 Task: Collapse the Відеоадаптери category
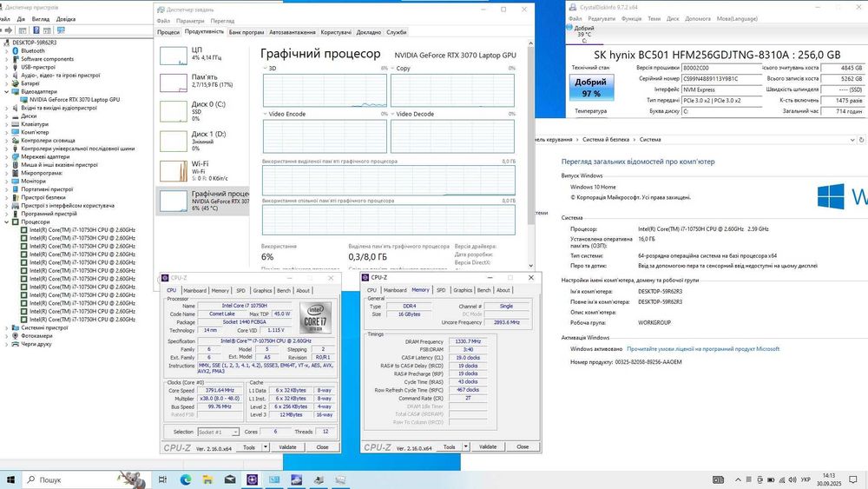tap(7, 91)
